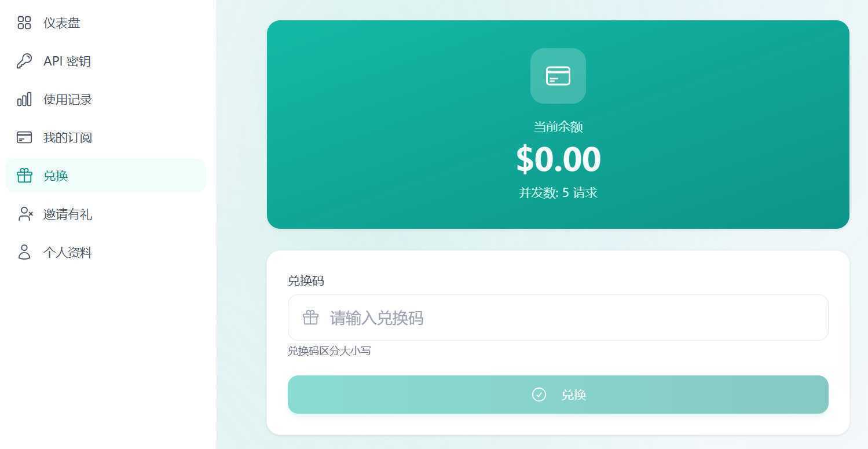The height and width of the screenshot is (449, 868).
Task: Click the gift icon next to 兑换
Action: coord(24,176)
